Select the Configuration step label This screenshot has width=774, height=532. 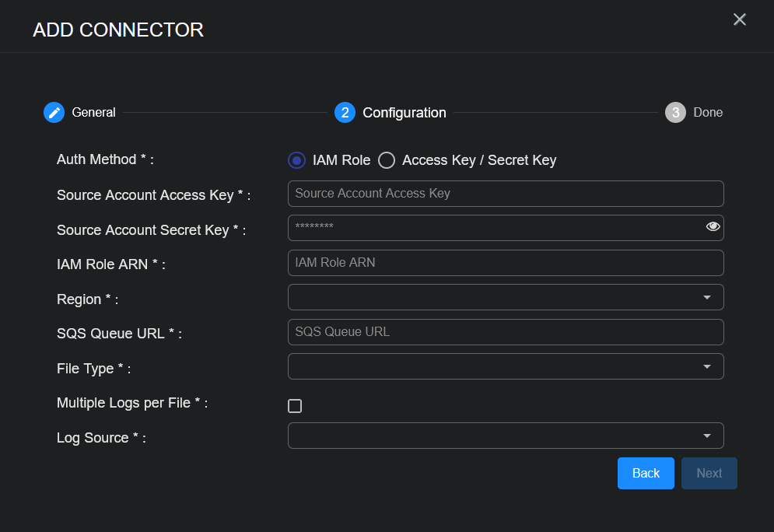405,113
